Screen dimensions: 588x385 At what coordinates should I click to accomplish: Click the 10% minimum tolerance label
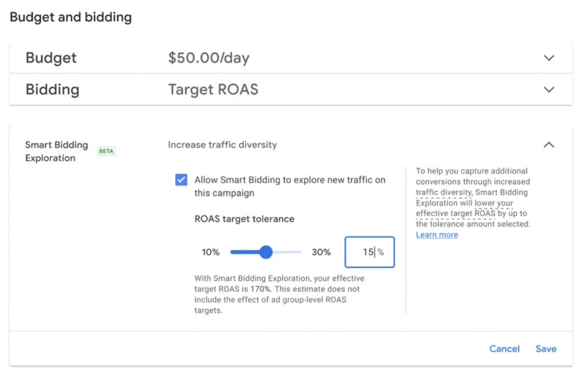click(x=210, y=252)
